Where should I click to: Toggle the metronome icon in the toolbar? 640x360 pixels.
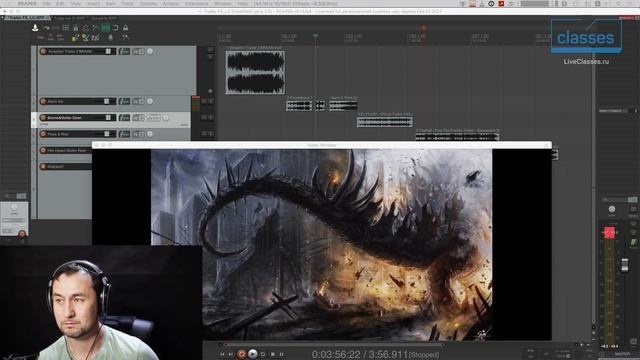click(76, 28)
